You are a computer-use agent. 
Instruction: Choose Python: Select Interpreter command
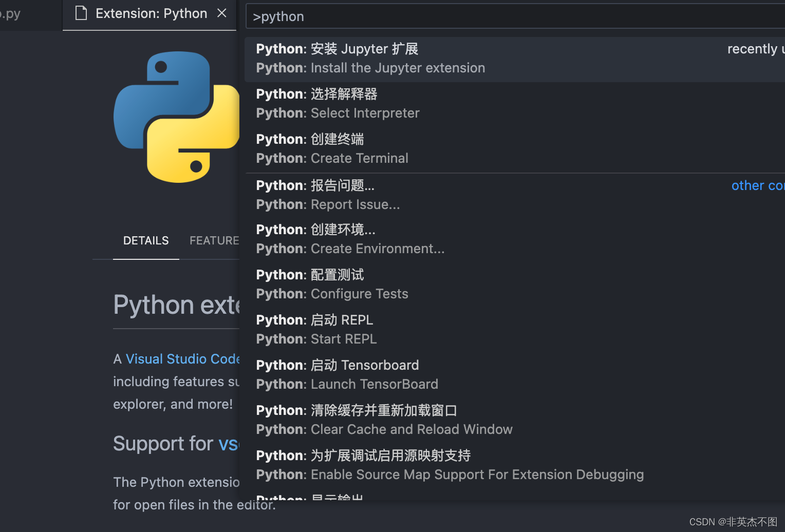pyautogui.click(x=515, y=104)
